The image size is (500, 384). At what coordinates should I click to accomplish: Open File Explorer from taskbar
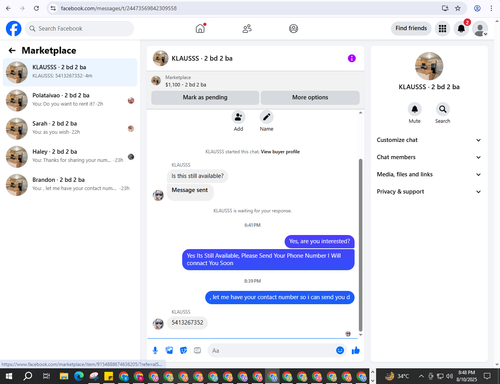(64, 376)
